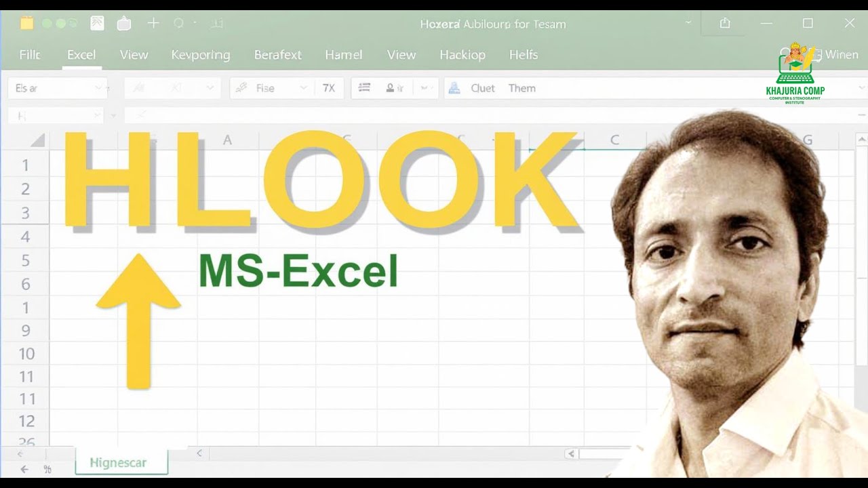The image size is (868, 488).
Task: Click the plus icon in title bar
Action: click(153, 24)
